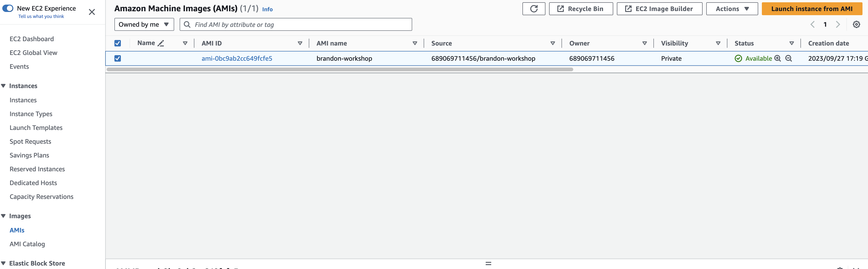Click the brandon-workshop AMI name cell
Image resolution: width=868 pixels, height=269 pixels.
click(x=344, y=58)
